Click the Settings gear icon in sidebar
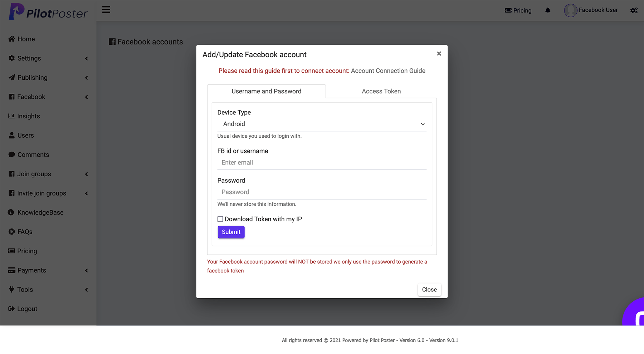644x354 pixels. [12, 58]
